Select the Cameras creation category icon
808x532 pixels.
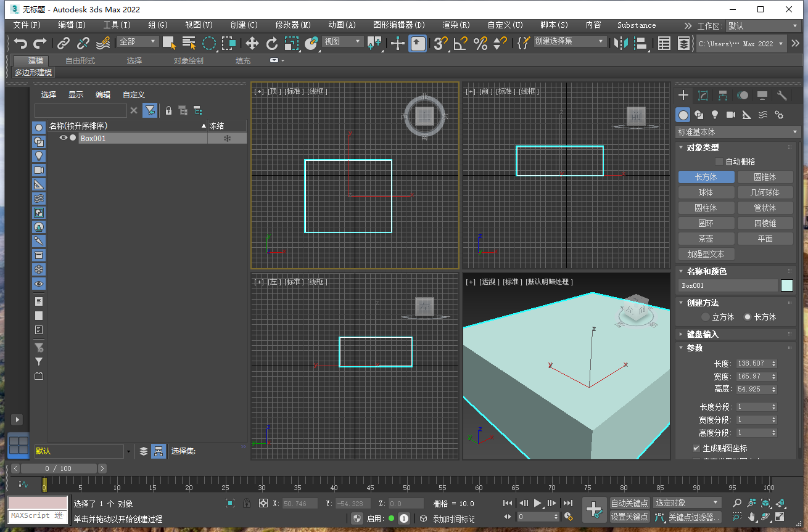(x=731, y=115)
